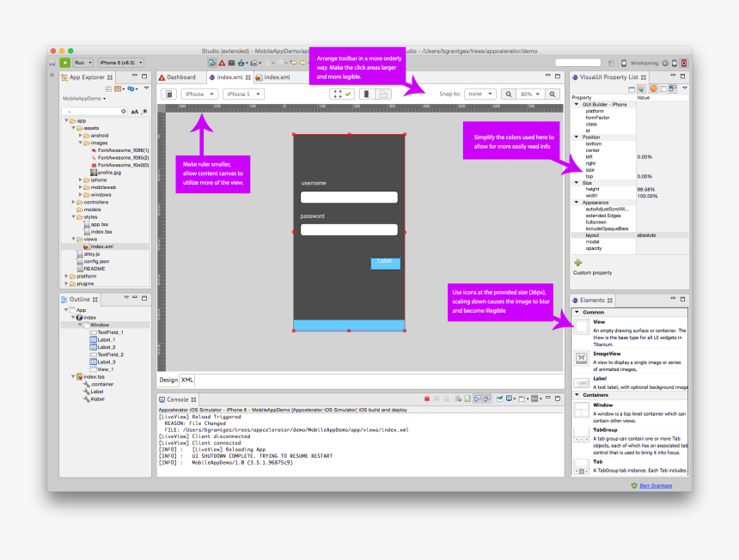
Task: Select the TabGroup element under Containers
Action: tap(603, 429)
